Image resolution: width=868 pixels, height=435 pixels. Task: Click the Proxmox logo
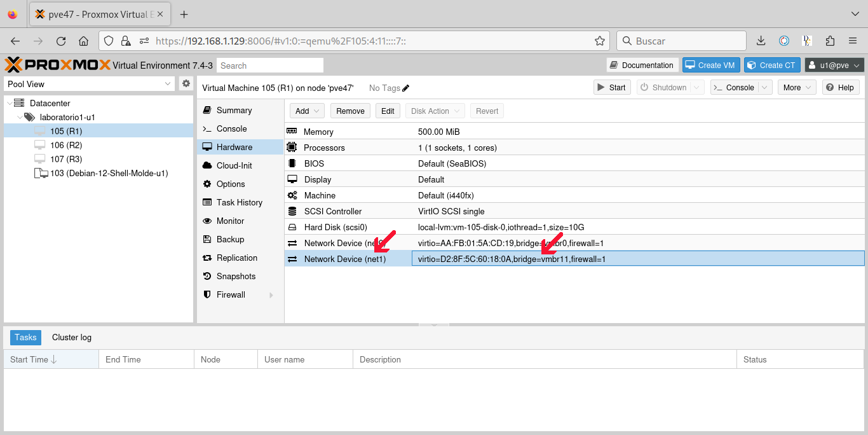[57, 65]
